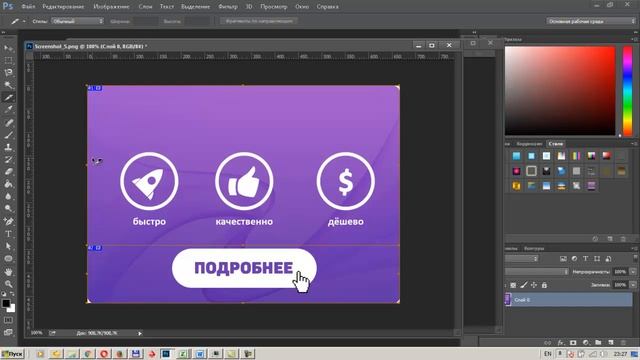The width and height of the screenshot is (640, 360).
Task: Create a new layer group
Action: pyautogui.click(x=598, y=342)
